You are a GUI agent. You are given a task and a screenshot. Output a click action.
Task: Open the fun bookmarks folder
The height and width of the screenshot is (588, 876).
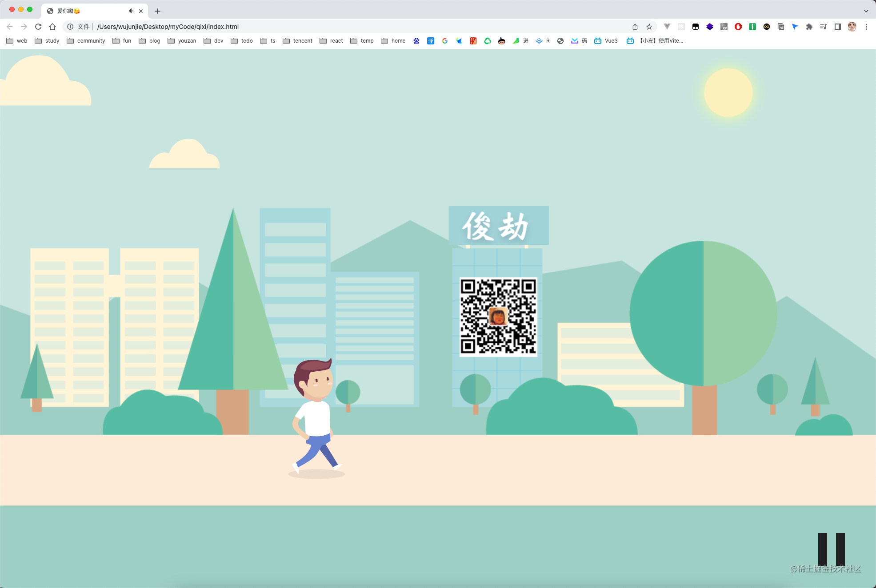122,41
